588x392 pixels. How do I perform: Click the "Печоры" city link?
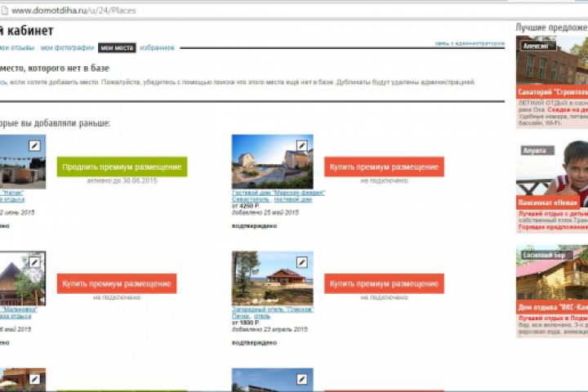(x=241, y=316)
